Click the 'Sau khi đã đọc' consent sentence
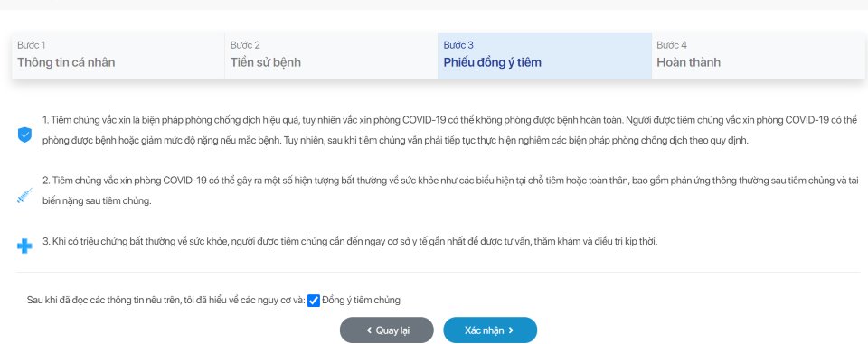 [x=166, y=301]
